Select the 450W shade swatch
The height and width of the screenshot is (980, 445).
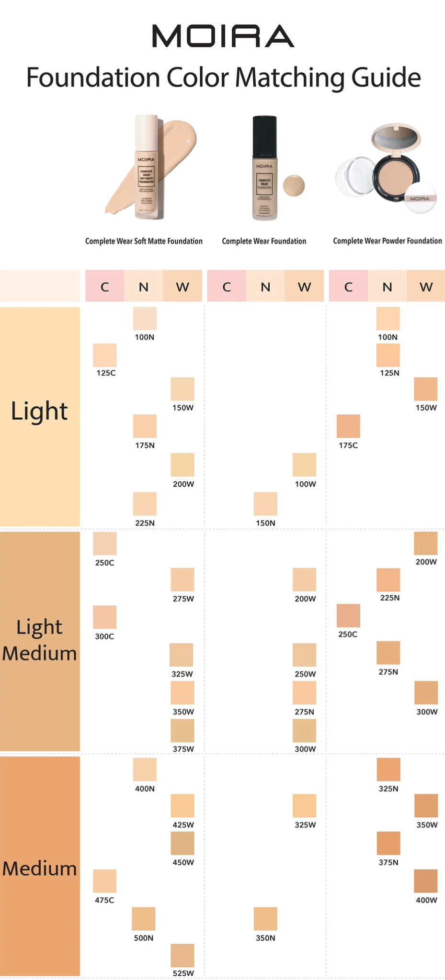click(x=183, y=843)
